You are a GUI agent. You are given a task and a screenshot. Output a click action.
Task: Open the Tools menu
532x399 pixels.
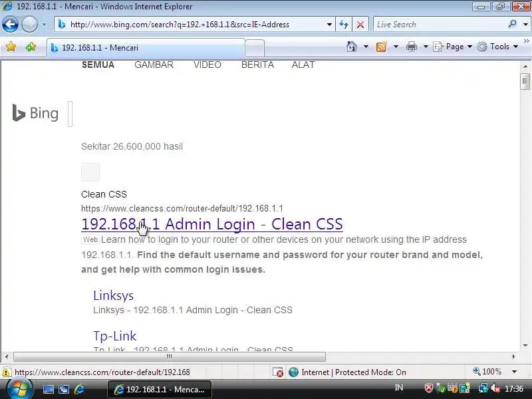[x=497, y=47]
